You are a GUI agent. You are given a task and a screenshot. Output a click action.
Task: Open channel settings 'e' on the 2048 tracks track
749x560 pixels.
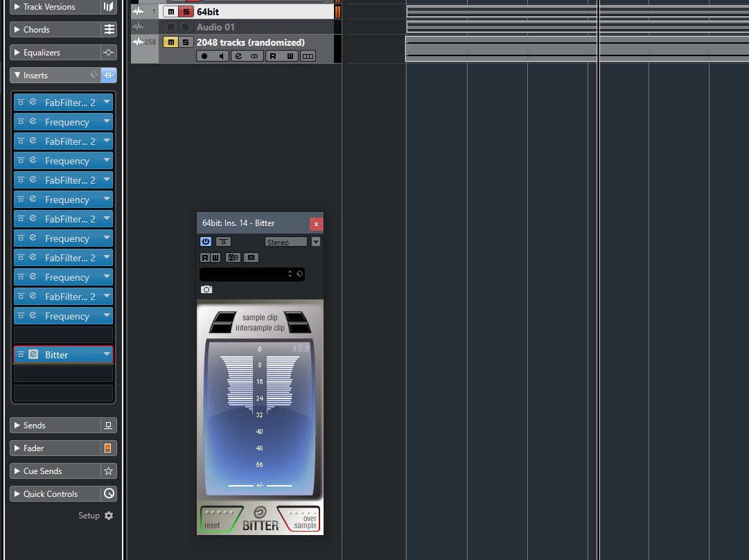point(238,56)
